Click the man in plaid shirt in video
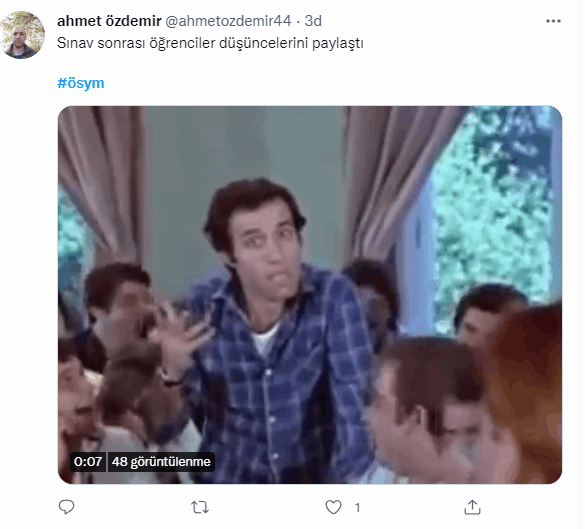585x529 pixels. coord(276,336)
